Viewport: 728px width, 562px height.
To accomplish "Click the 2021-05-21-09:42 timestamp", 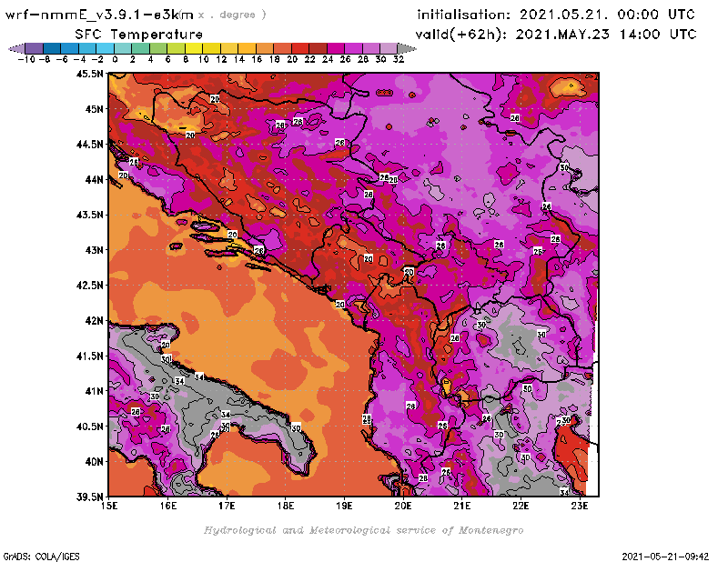I will [x=665, y=557].
